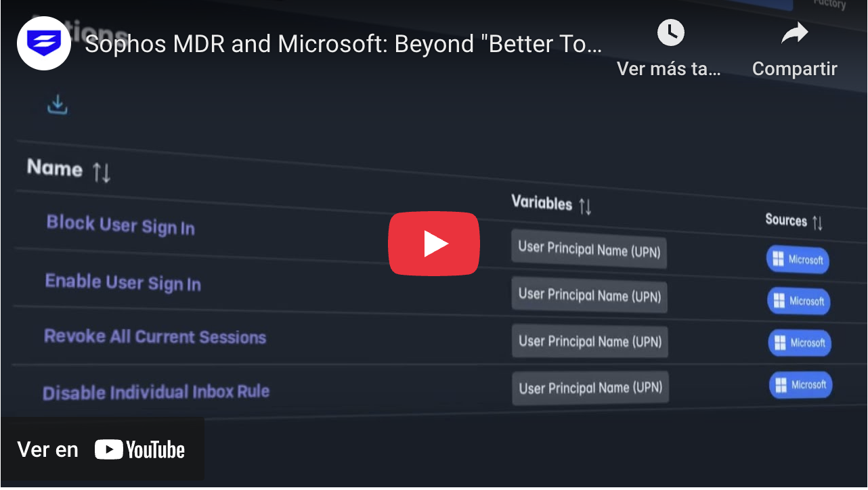Screen dimensions: 868x490
Task: Open the Sophos channel logo
Action: [44, 43]
